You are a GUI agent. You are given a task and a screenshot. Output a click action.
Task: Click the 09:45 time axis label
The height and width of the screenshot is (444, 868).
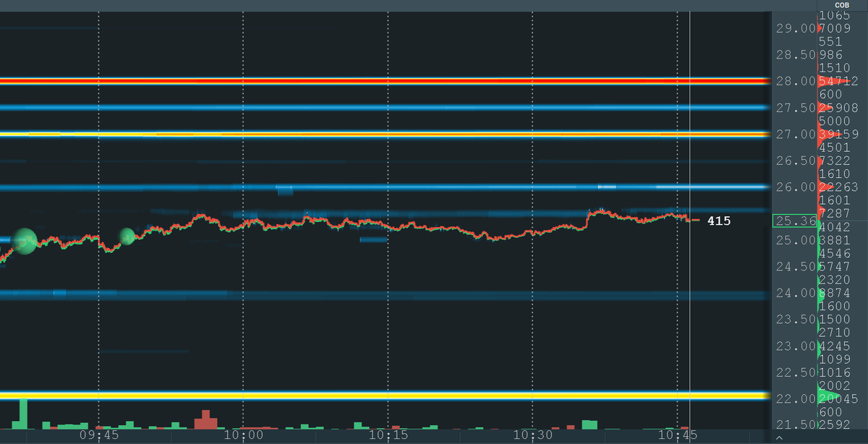(x=99, y=436)
